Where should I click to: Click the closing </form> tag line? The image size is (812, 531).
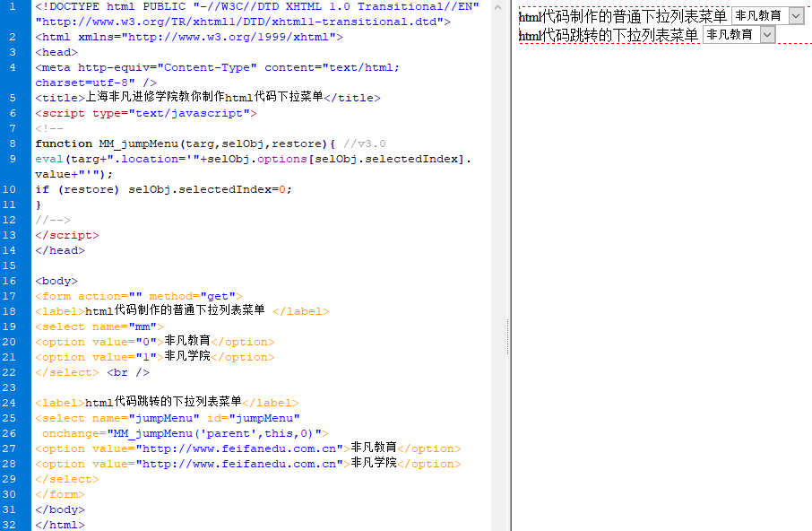60,494
